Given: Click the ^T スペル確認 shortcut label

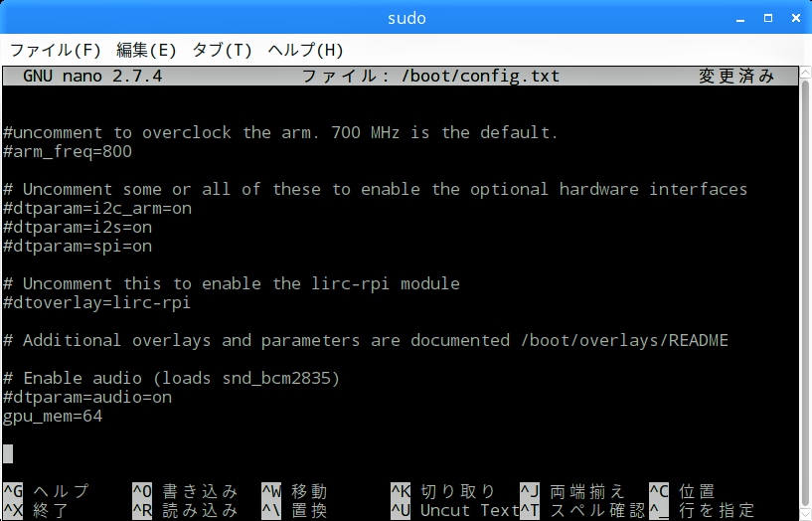Looking at the screenshot, I should (x=583, y=510).
